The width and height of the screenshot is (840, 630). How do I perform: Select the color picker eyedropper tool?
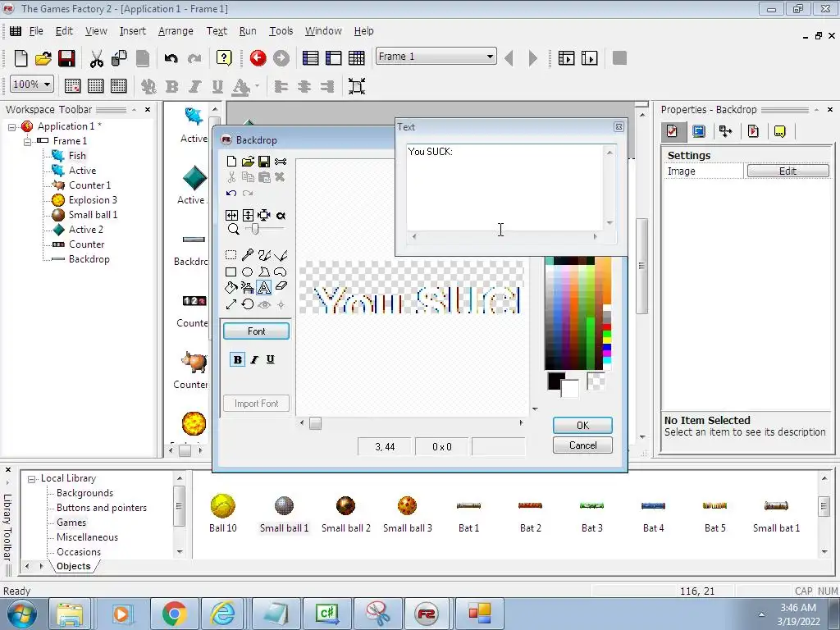pyautogui.click(x=248, y=254)
